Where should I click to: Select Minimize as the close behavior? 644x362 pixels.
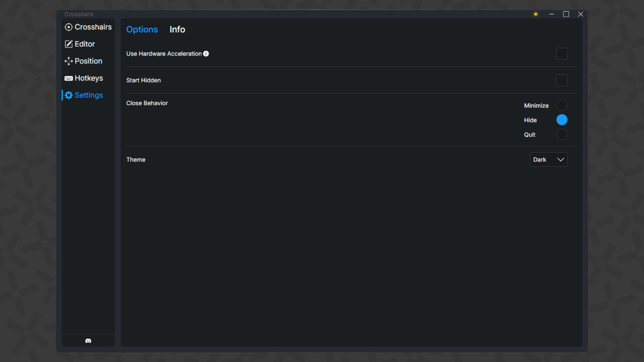point(562,105)
